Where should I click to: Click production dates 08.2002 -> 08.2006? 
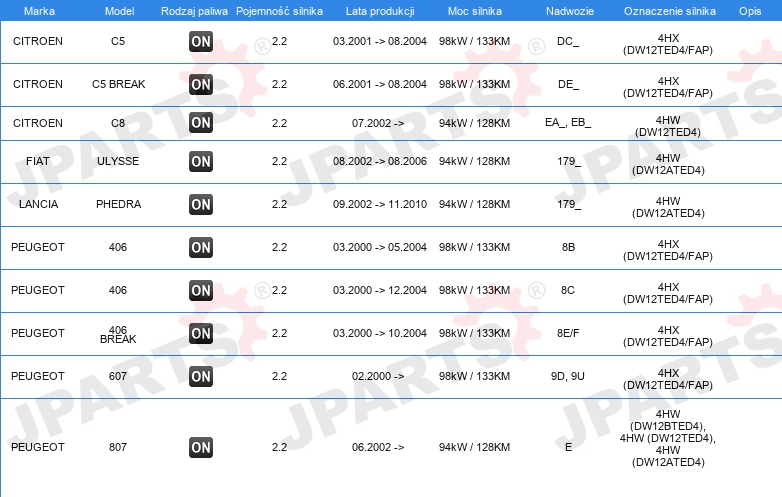(380, 161)
